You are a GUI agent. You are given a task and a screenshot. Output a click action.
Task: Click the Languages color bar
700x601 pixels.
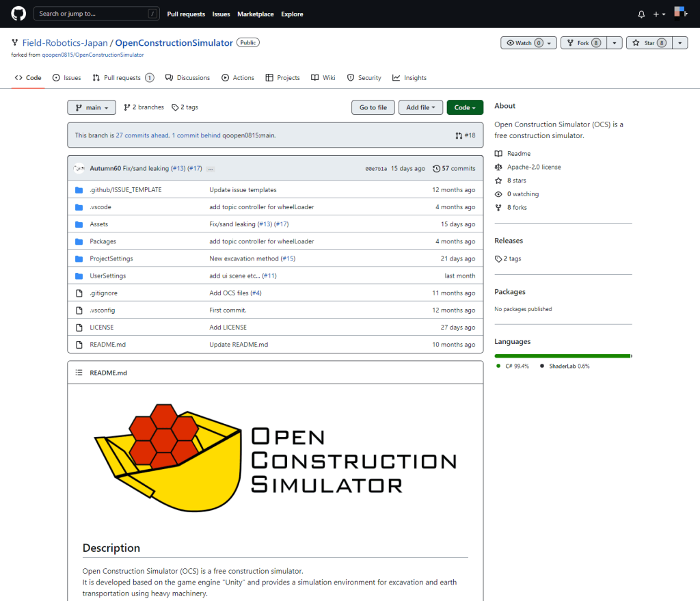pos(562,356)
